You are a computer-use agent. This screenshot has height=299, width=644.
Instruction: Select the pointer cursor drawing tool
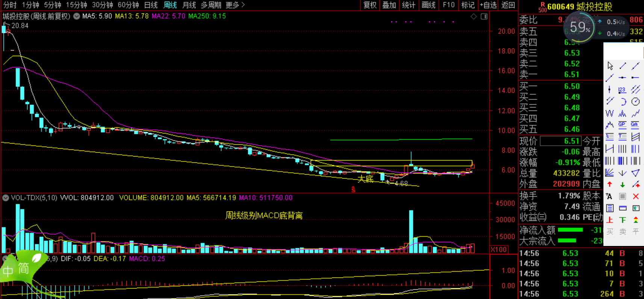[610, 66]
